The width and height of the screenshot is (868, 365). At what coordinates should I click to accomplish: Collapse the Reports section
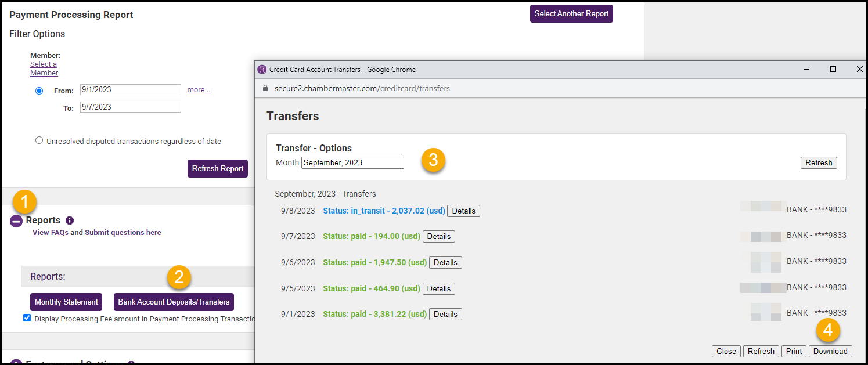click(x=16, y=220)
